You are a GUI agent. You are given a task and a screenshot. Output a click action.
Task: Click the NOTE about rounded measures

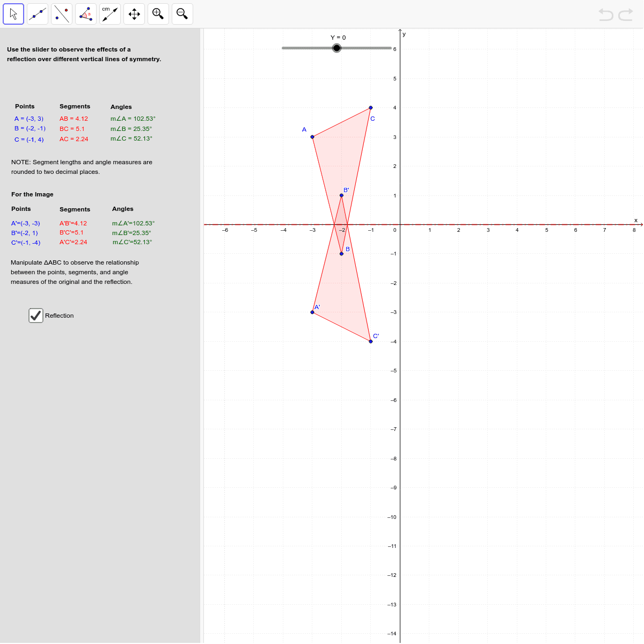82,167
